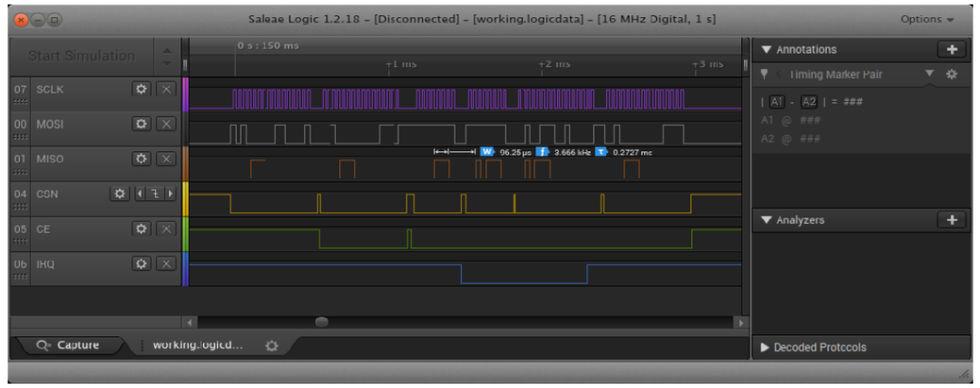Click the horizontal scrollbar thumb

pyautogui.click(x=322, y=323)
